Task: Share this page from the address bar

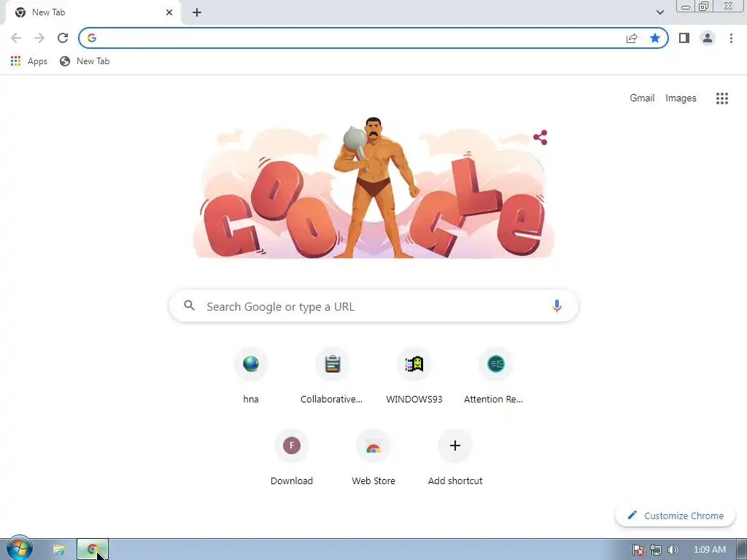Action: coord(632,38)
